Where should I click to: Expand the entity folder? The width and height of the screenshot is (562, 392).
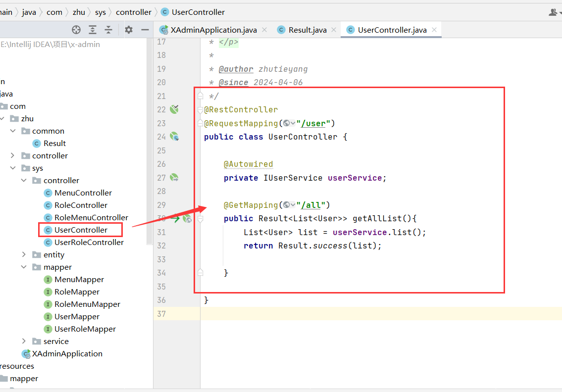click(x=24, y=255)
